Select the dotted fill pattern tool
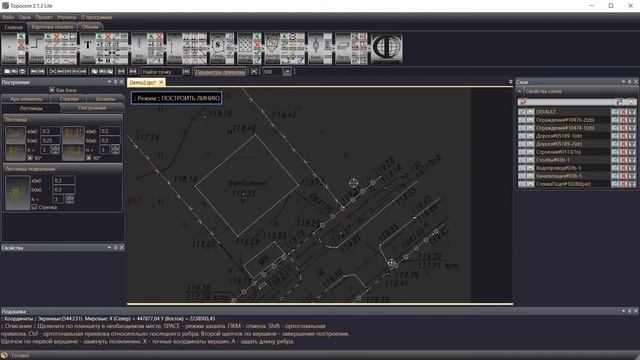Viewport: 640px width, 360px height. pos(245,49)
